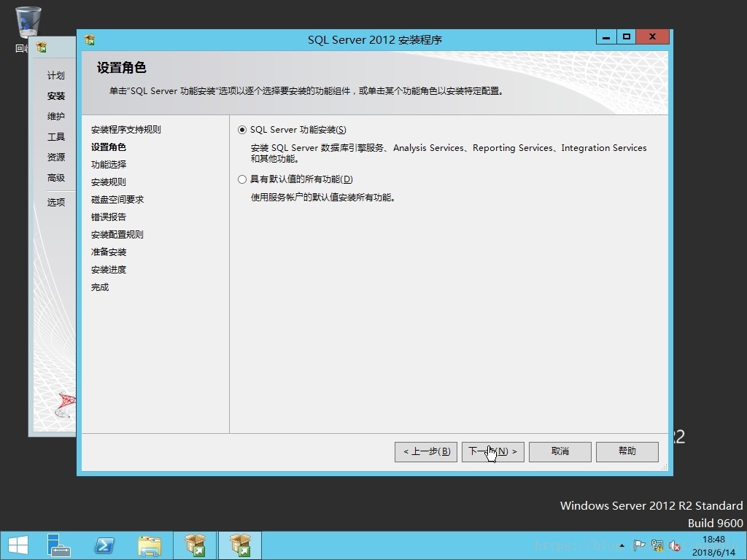This screenshot has width=747, height=560.
Task: Open Action Center flag icon
Action: click(x=639, y=545)
